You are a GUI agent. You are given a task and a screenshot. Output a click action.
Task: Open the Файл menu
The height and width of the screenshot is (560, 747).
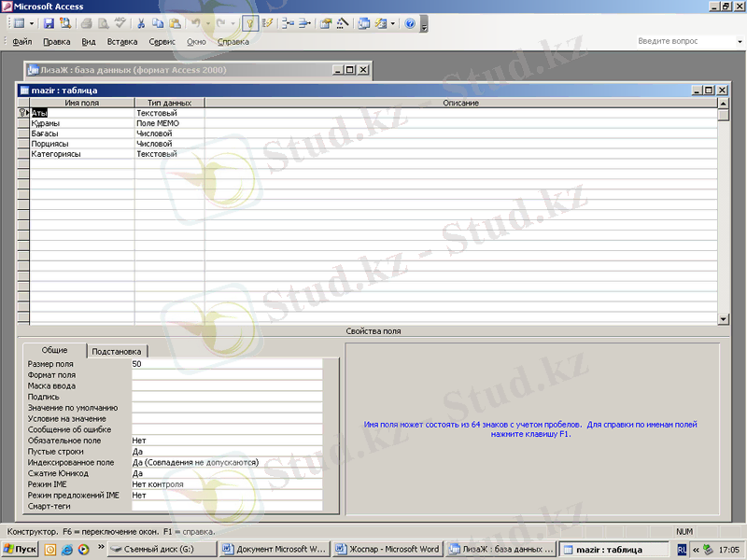click(x=21, y=42)
